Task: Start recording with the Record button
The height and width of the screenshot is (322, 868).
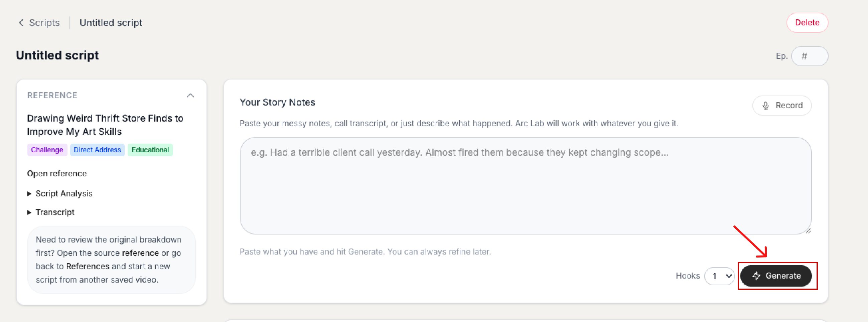Action: pos(782,106)
